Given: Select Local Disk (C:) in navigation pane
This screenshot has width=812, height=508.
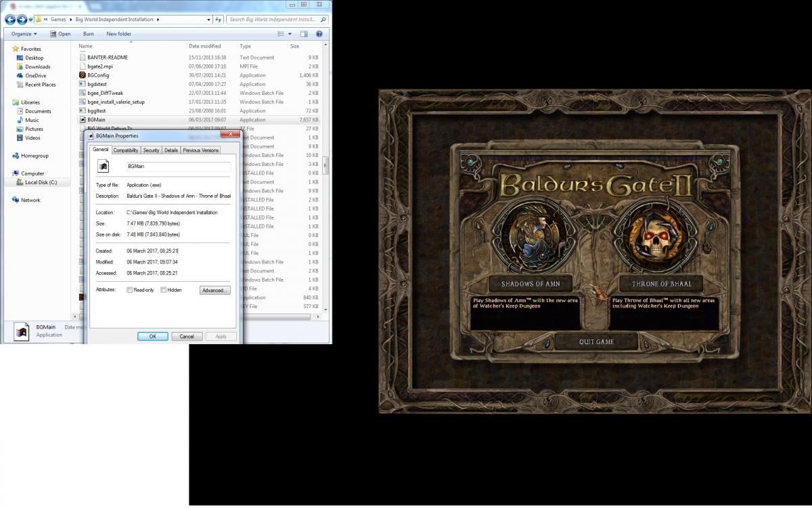Looking at the screenshot, I should pos(37,182).
